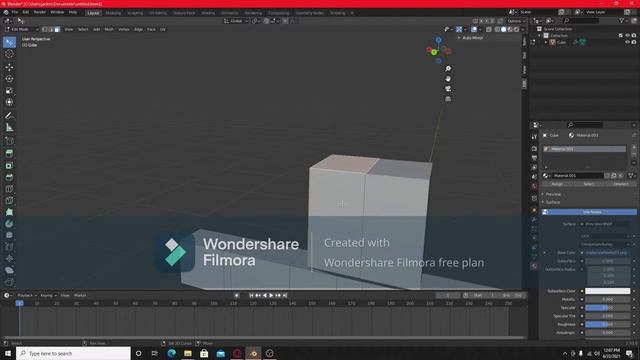Image resolution: width=640 pixels, height=360 pixels.
Task: Open the Render menu
Action: click(40, 12)
